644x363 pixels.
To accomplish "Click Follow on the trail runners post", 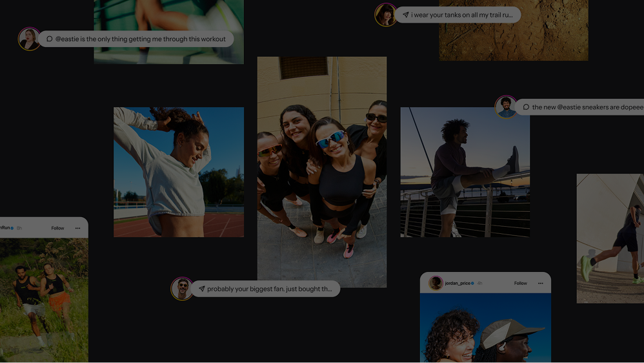I will click(x=57, y=228).
